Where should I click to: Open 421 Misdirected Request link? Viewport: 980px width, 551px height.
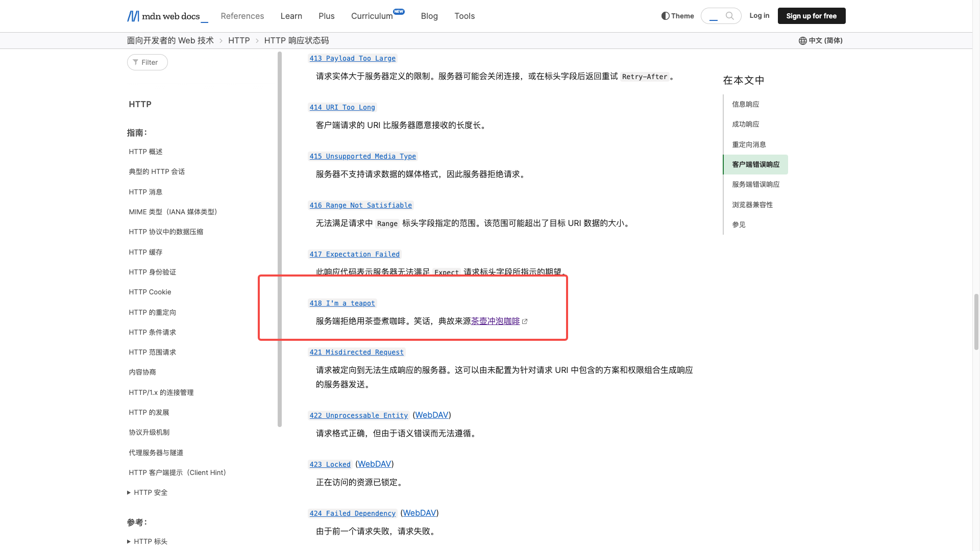(357, 353)
